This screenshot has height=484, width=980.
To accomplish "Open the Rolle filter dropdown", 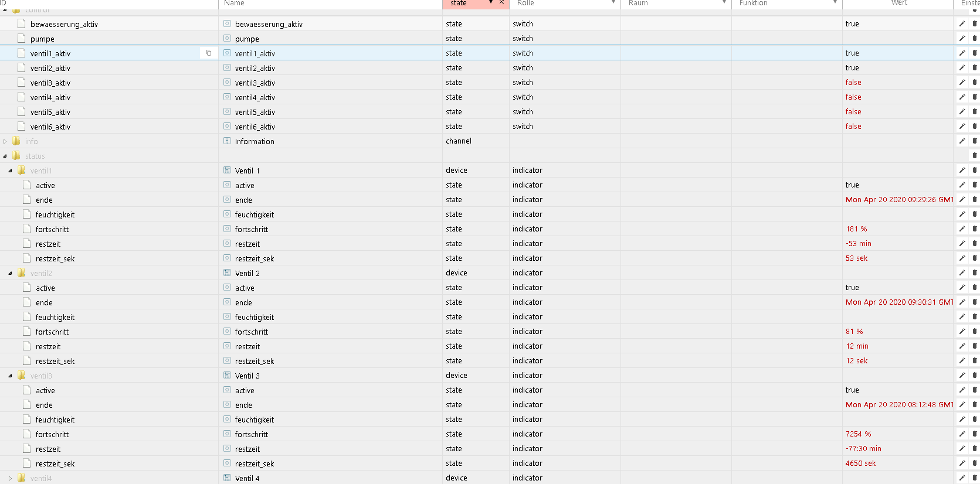I will click(613, 3).
